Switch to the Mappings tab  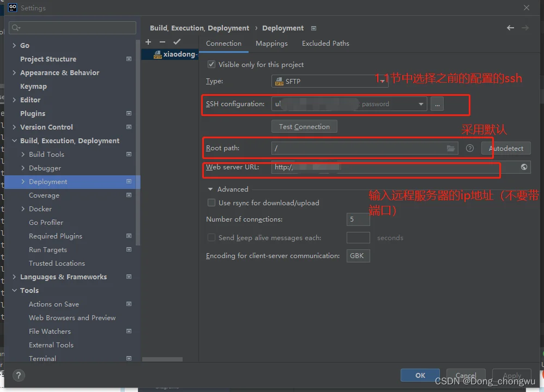coord(271,44)
